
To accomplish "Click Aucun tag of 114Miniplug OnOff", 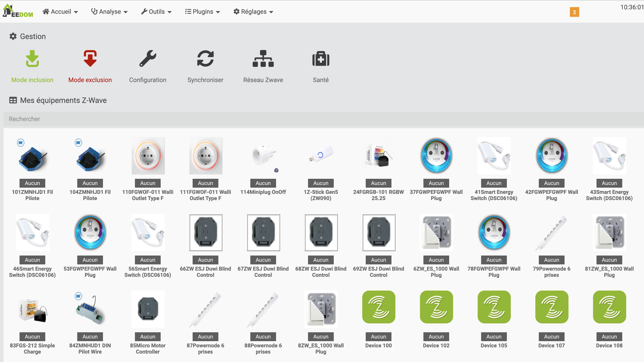I will coord(263,183).
